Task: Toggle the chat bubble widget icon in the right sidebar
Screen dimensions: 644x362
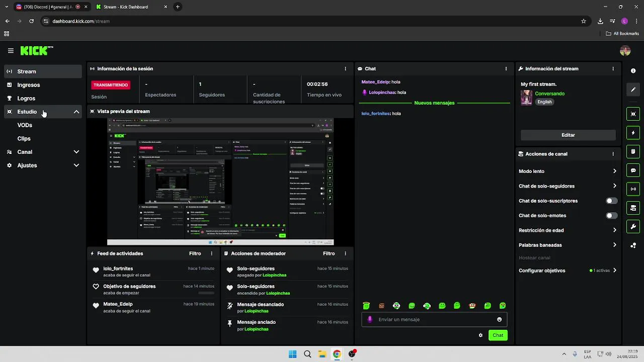Action: tap(633, 170)
